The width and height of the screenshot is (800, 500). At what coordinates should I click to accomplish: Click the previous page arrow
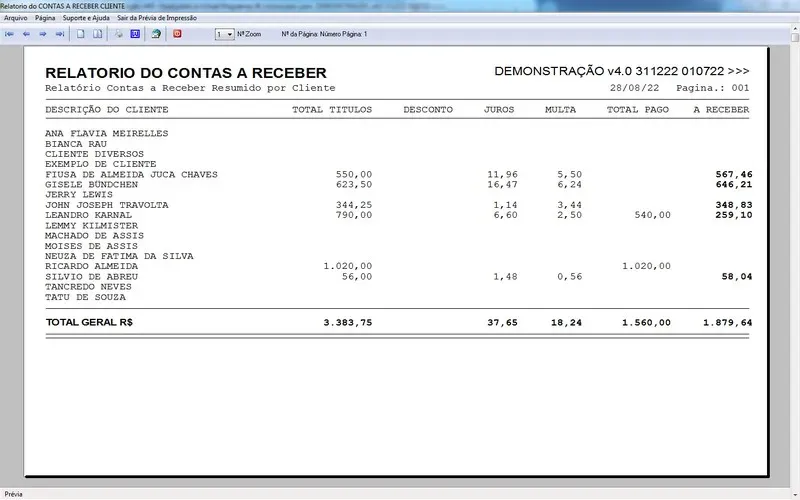click(27, 34)
